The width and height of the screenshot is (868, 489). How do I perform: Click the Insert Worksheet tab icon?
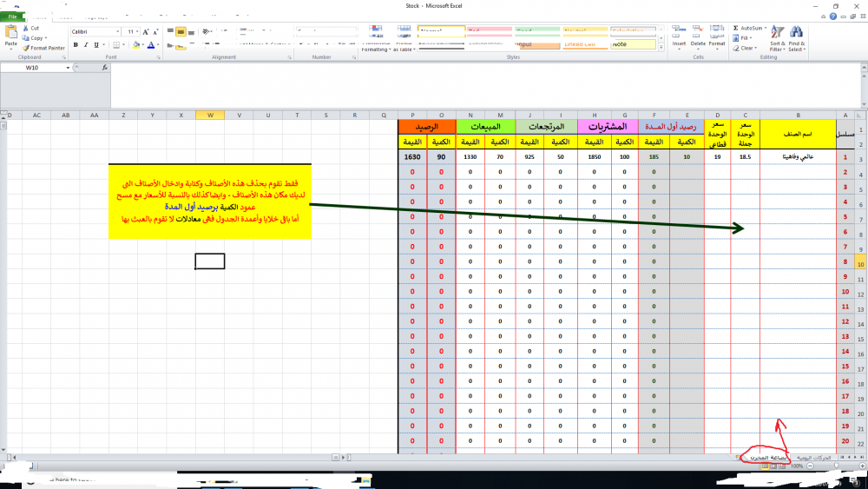pos(739,458)
